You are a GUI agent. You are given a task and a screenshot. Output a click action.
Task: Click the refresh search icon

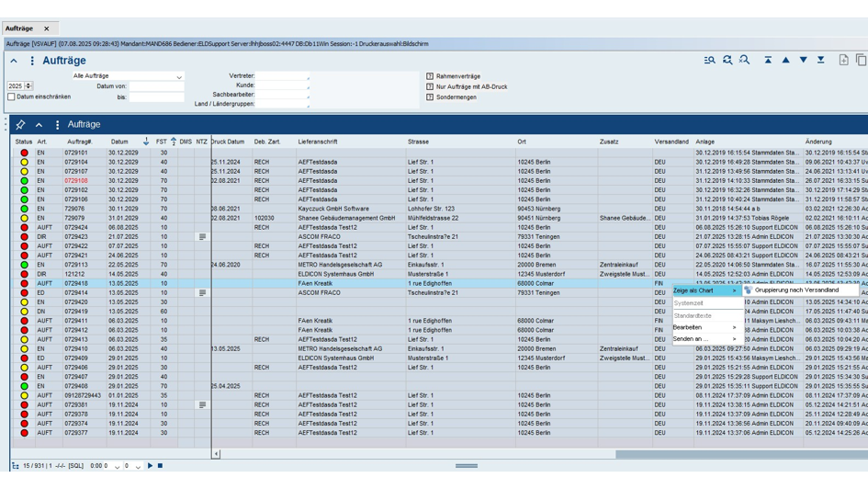(727, 61)
